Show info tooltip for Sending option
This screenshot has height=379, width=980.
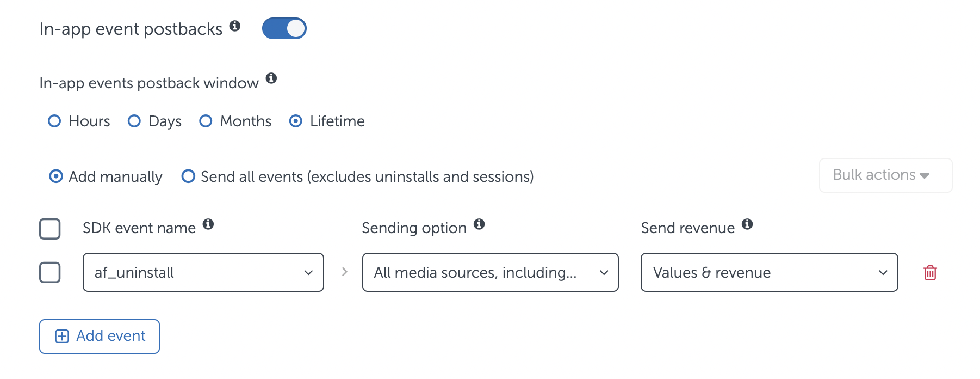(479, 224)
